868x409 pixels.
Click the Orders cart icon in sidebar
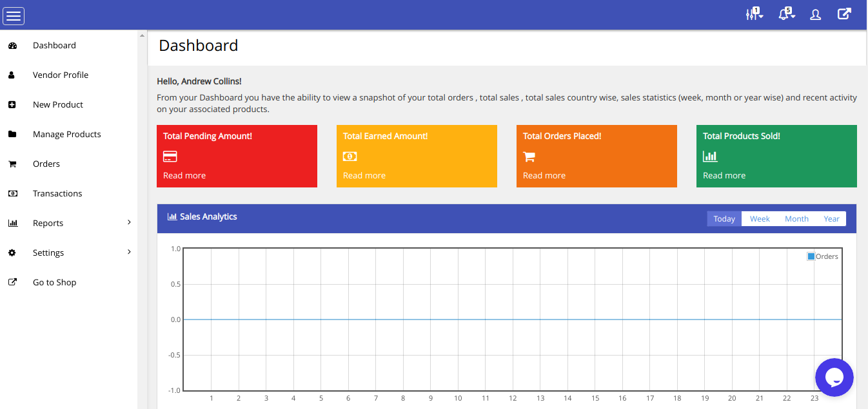12,164
